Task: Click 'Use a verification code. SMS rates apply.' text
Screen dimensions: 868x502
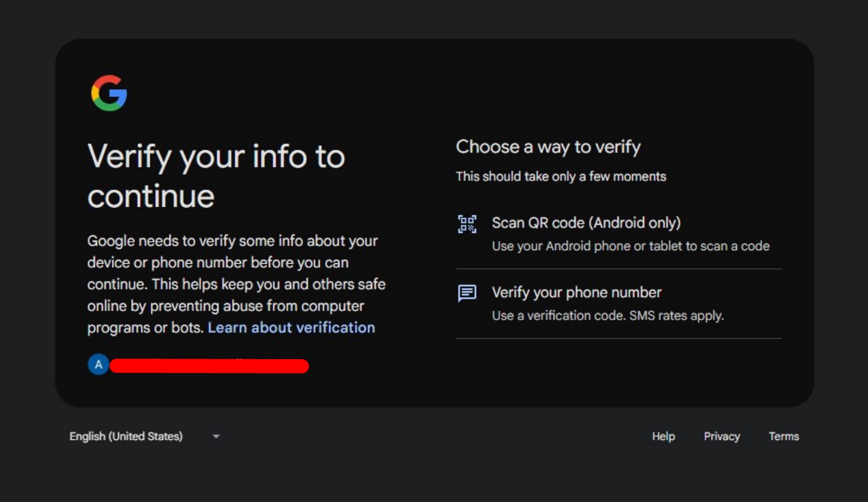Action: [607, 316]
